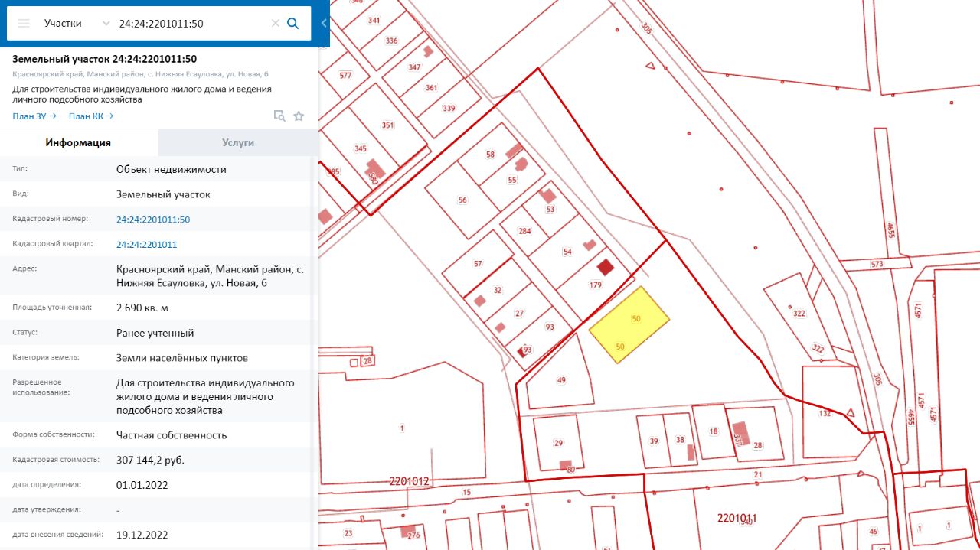The height and width of the screenshot is (550, 980).
Task: Click the cadastral number search field
Action: pyautogui.click(x=191, y=23)
